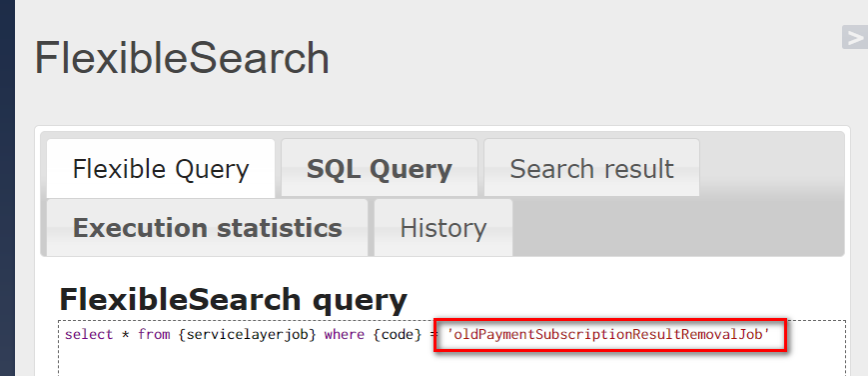Open the History tab
The height and width of the screenshot is (376, 868).
pos(443,227)
